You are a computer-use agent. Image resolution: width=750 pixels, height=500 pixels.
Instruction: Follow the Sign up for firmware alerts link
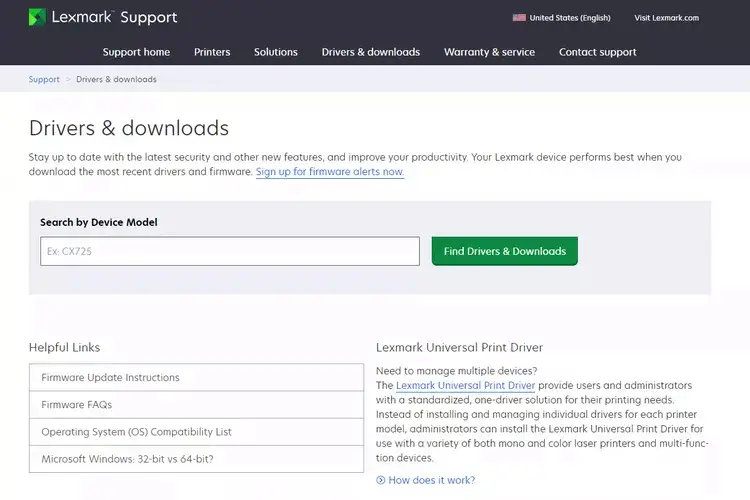(330, 172)
